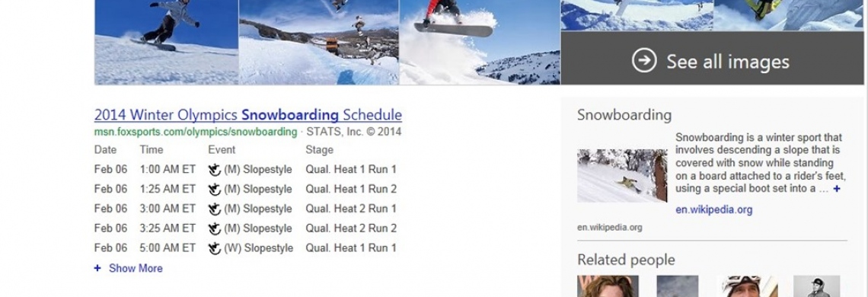This screenshot has width=868, height=297.
Task: Click the snowboarder icon in 1:00 AM row
Action: pos(215,170)
